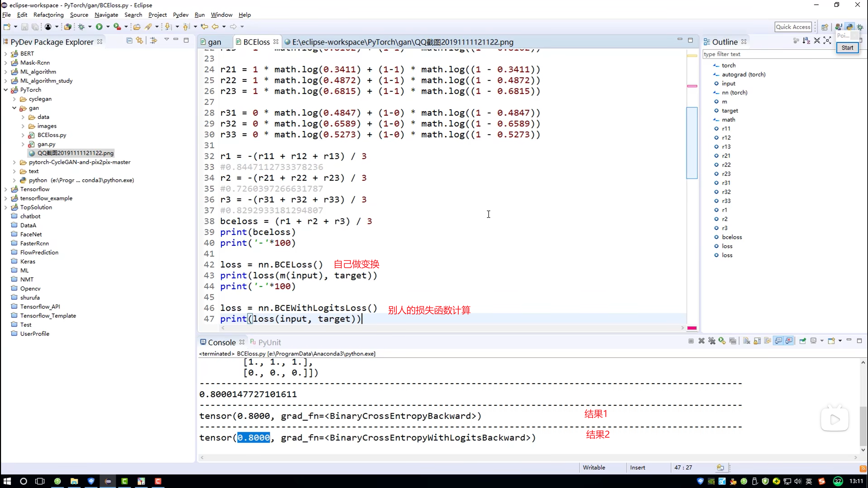The height and width of the screenshot is (488, 868).
Task: Open Package Explorer view menu triangle
Action: click(166, 40)
